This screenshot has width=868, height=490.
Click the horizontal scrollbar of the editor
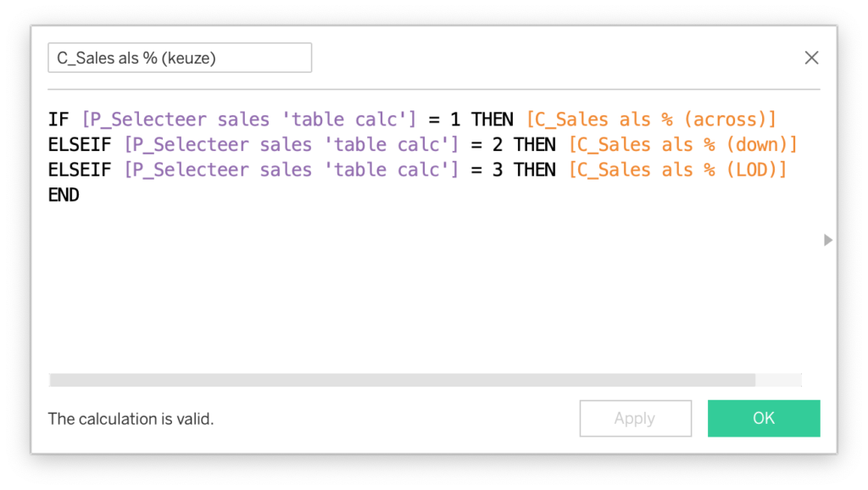(x=402, y=380)
